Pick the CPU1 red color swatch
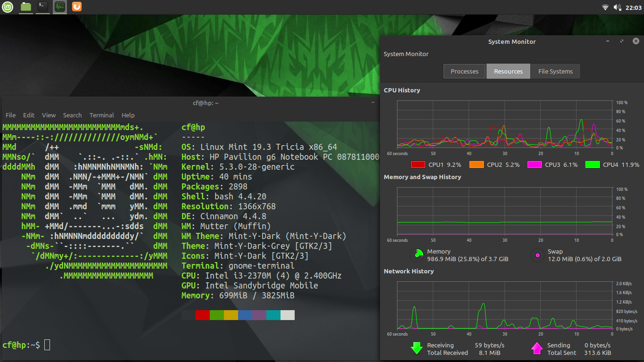Image resolution: width=644 pixels, height=362 pixels. 418,165
